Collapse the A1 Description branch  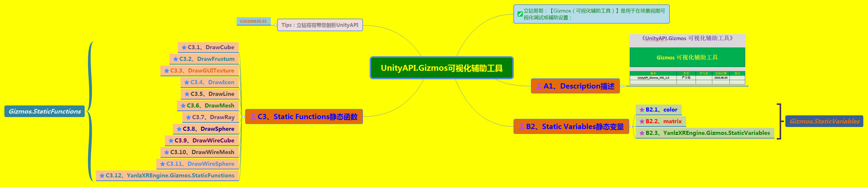622,86
